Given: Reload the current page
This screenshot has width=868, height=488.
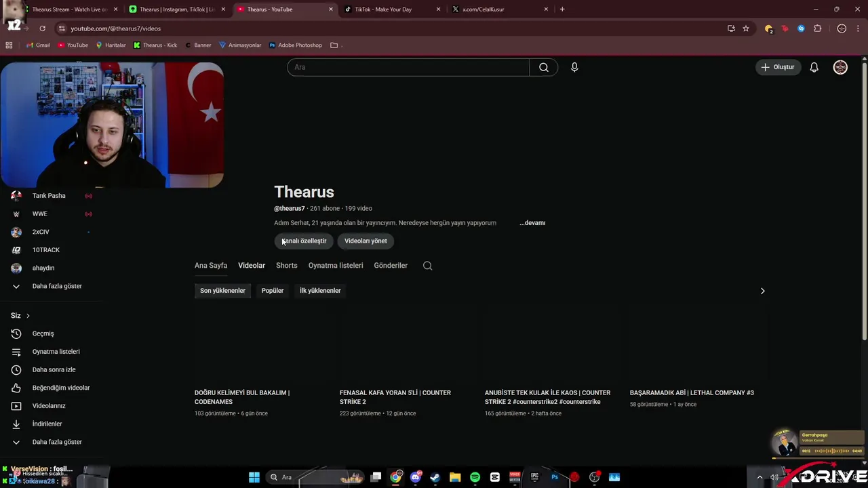Looking at the screenshot, I should (42, 28).
